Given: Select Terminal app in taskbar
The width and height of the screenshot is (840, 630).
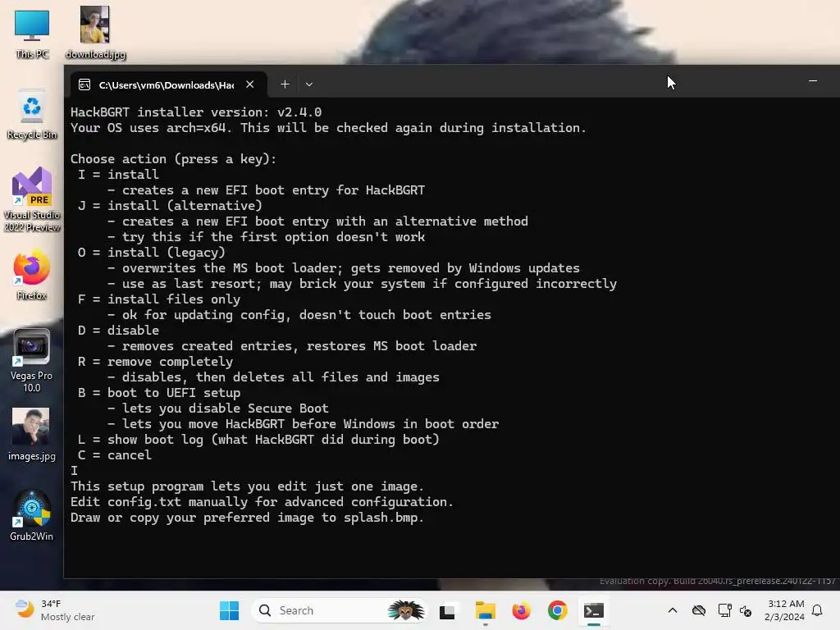Looking at the screenshot, I should (x=594, y=610).
